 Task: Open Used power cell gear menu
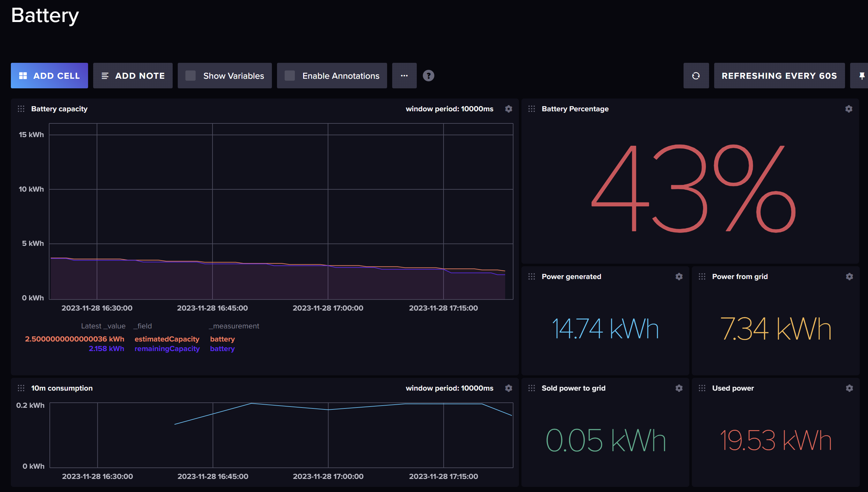pyautogui.click(x=849, y=388)
